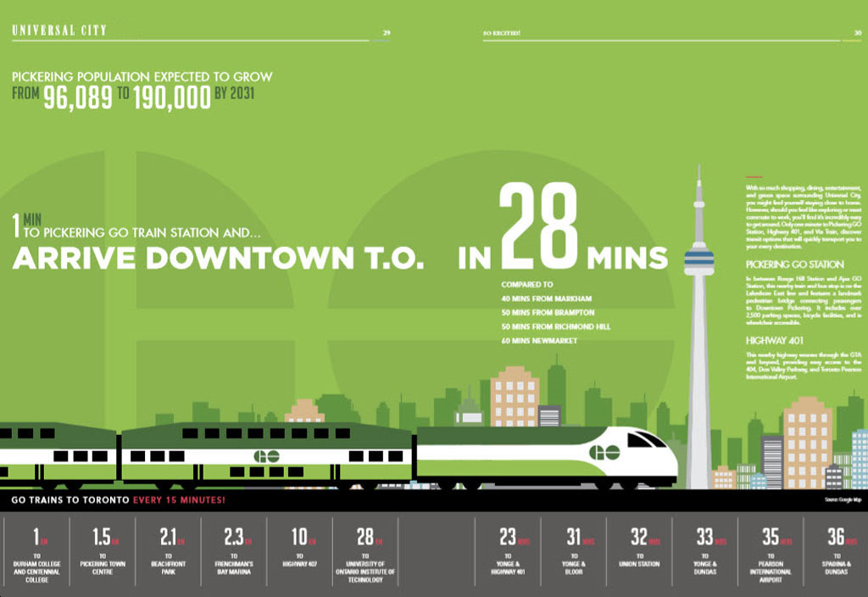868x597 pixels.
Task: Select the Highway 401 heading
Action: (x=773, y=340)
